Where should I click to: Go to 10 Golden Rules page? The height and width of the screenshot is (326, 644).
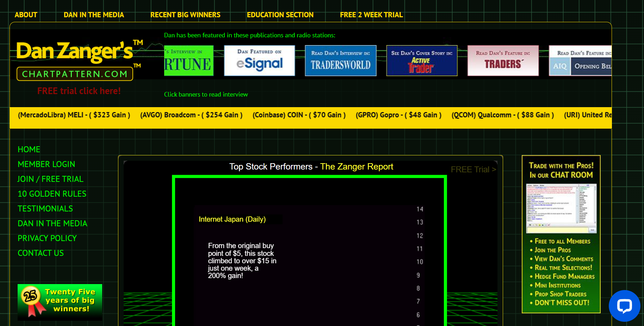52,194
